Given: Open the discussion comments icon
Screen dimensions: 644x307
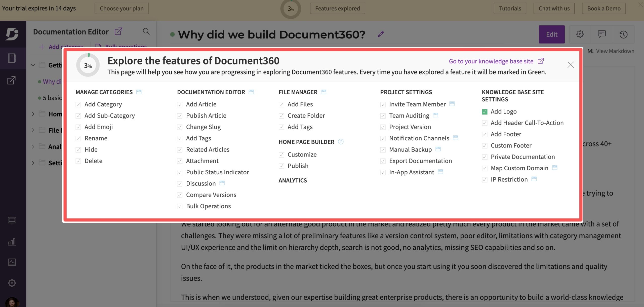Looking at the screenshot, I should 601,34.
